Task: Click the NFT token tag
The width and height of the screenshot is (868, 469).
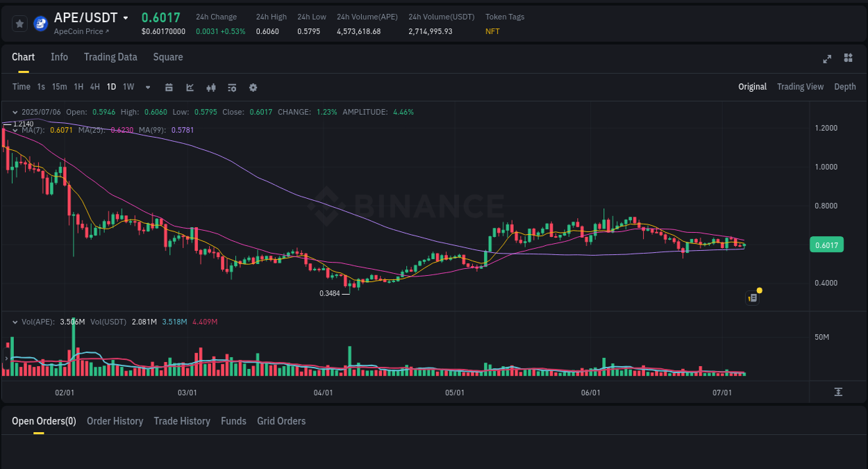Action: pyautogui.click(x=492, y=31)
